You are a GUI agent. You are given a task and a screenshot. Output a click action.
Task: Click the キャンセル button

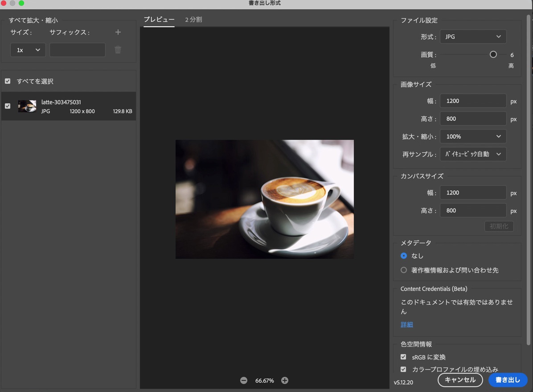coord(460,380)
